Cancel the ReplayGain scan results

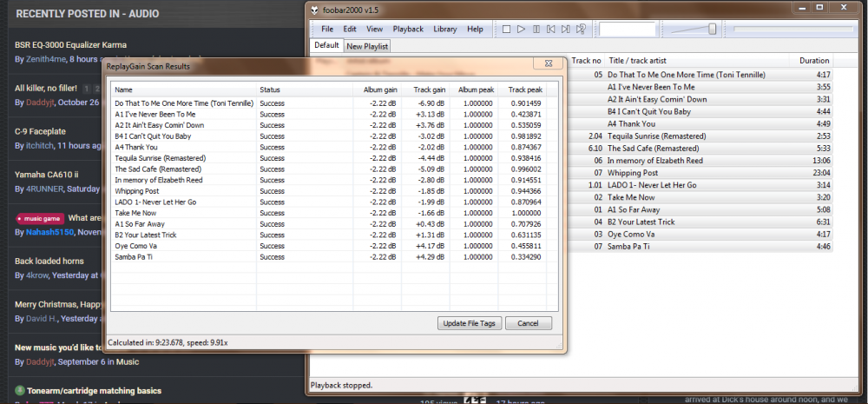click(528, 323)
